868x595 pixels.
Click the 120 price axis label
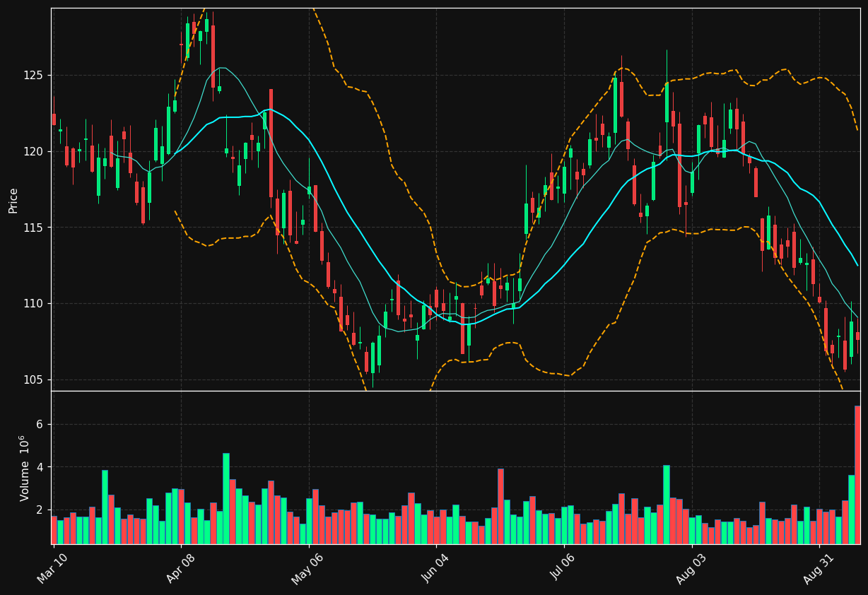33,152
